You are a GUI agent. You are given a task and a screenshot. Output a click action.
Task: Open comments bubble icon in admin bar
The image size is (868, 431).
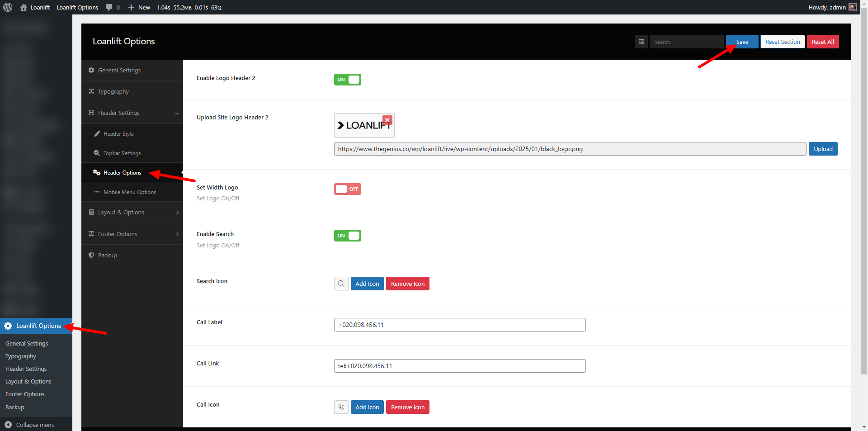[109, 7]
